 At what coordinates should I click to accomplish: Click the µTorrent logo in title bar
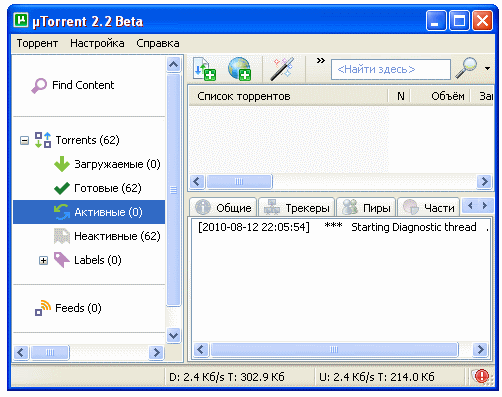coord(21,21)
